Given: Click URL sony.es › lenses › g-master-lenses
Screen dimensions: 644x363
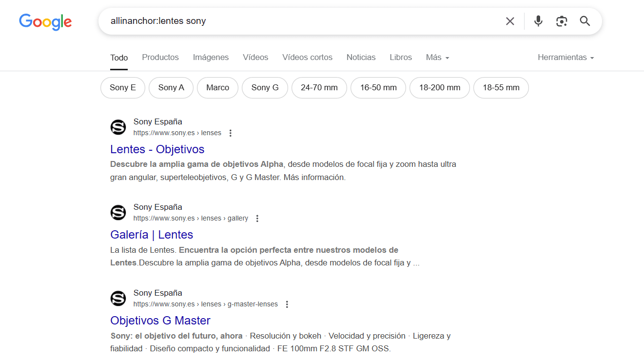Looking at the screenshot, I should (x=205, y=304).
